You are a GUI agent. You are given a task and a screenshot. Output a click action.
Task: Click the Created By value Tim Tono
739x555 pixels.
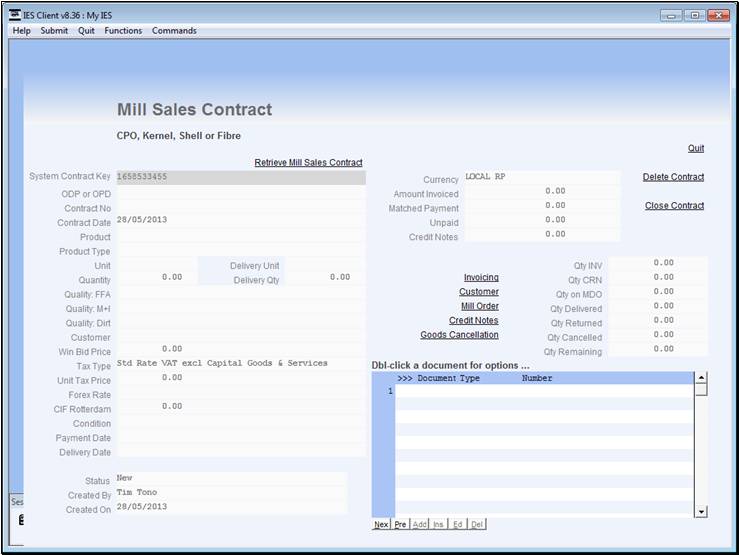coord(231,493)
